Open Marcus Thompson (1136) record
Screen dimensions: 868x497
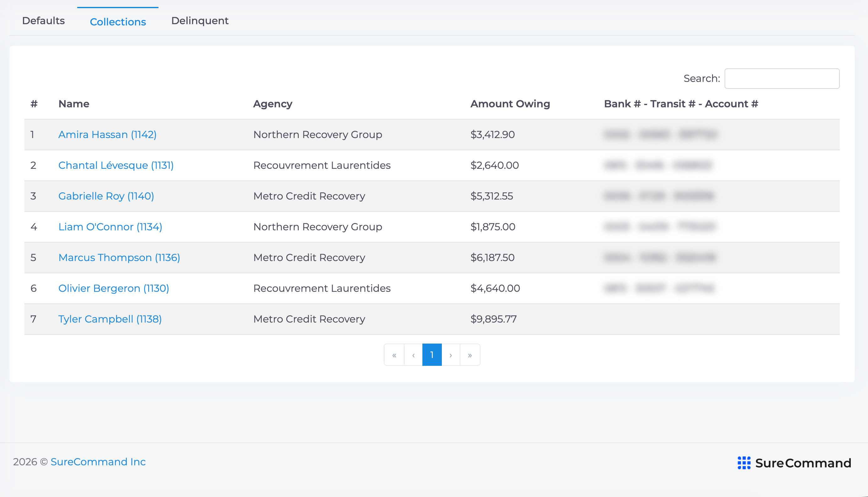pos(119,257)
